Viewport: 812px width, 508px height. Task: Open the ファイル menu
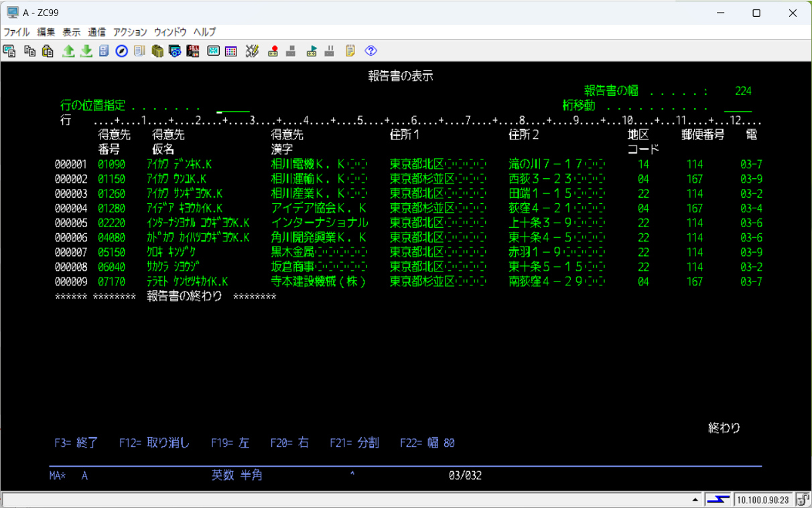pyautogui.click(x=17, y=32)
